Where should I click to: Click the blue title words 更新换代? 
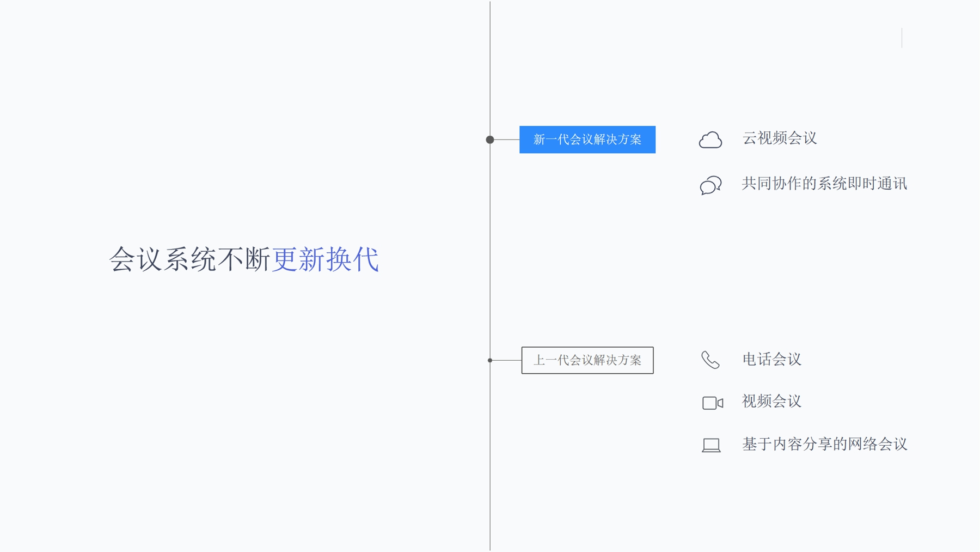point(325,259)
